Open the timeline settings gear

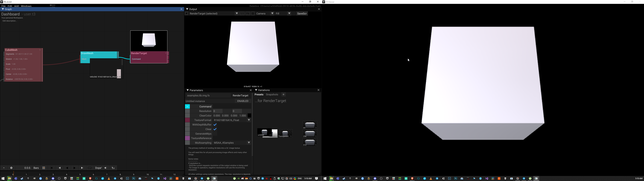[11, 168]
